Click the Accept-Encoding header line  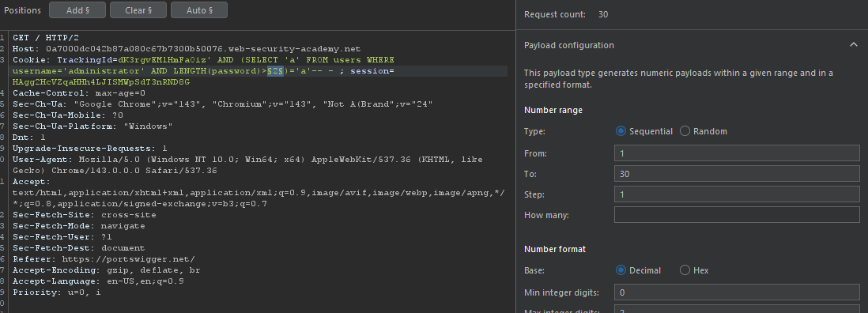(x=106, y=270)
